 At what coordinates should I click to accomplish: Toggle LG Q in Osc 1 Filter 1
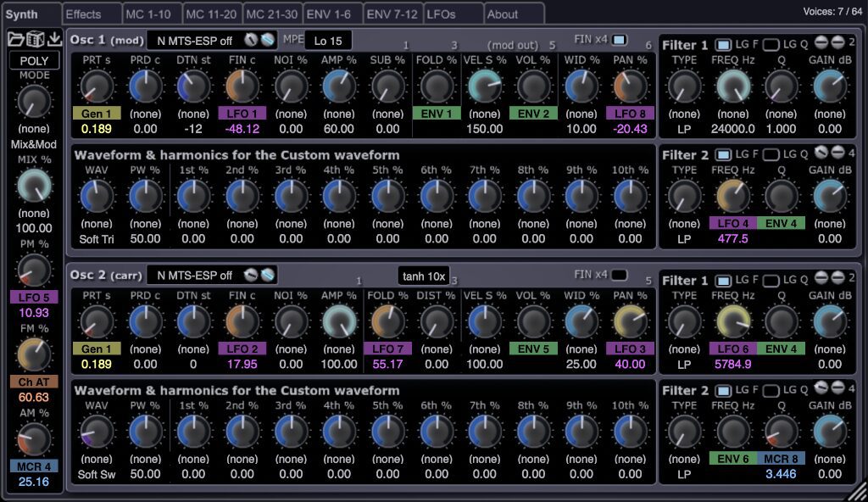771,45
